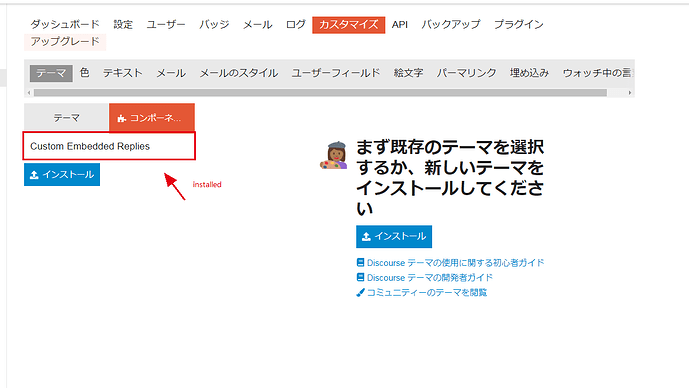
Task: Open the プラグイン admin tab
Action: pos(519,25)
